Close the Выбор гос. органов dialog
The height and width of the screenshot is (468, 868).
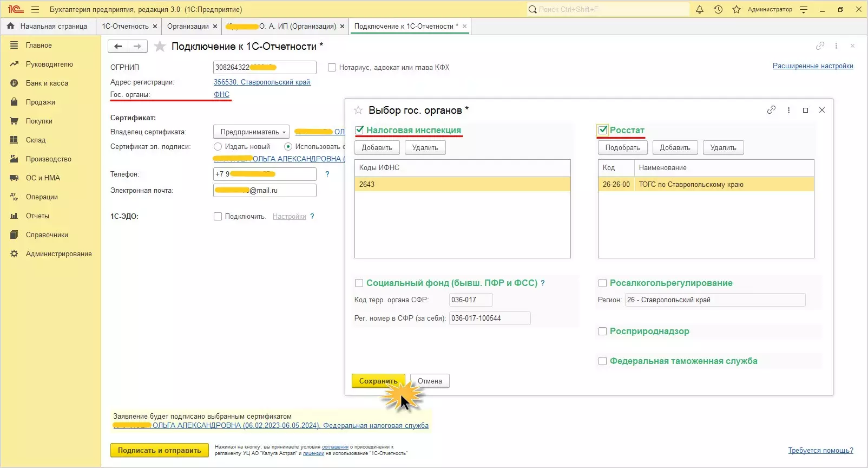pyautogui.click(x=822, y=110)
